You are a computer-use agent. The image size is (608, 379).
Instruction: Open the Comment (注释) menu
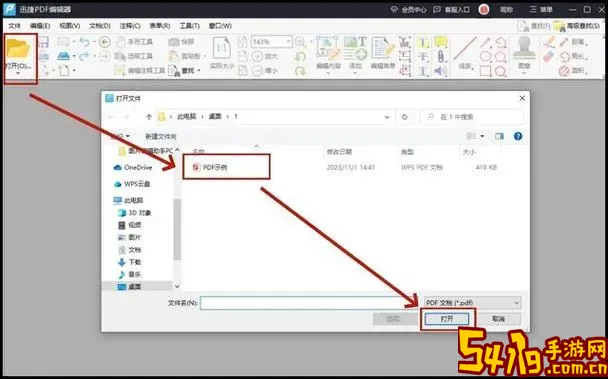pyautogui.click(x=130, y=26)
